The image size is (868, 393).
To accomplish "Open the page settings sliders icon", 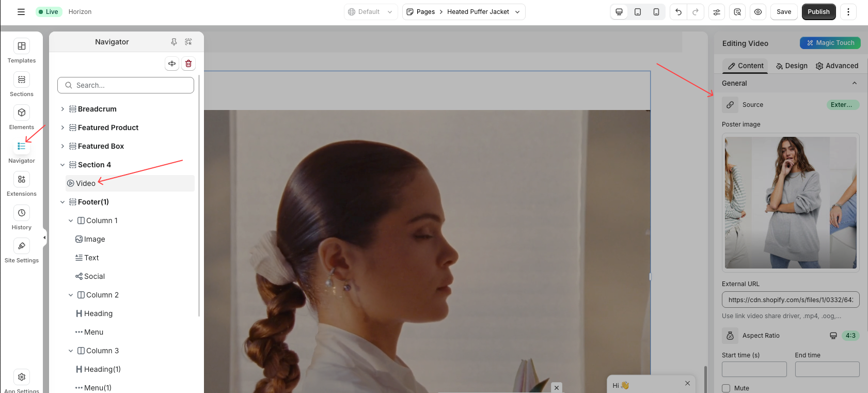I will point(717,12).
